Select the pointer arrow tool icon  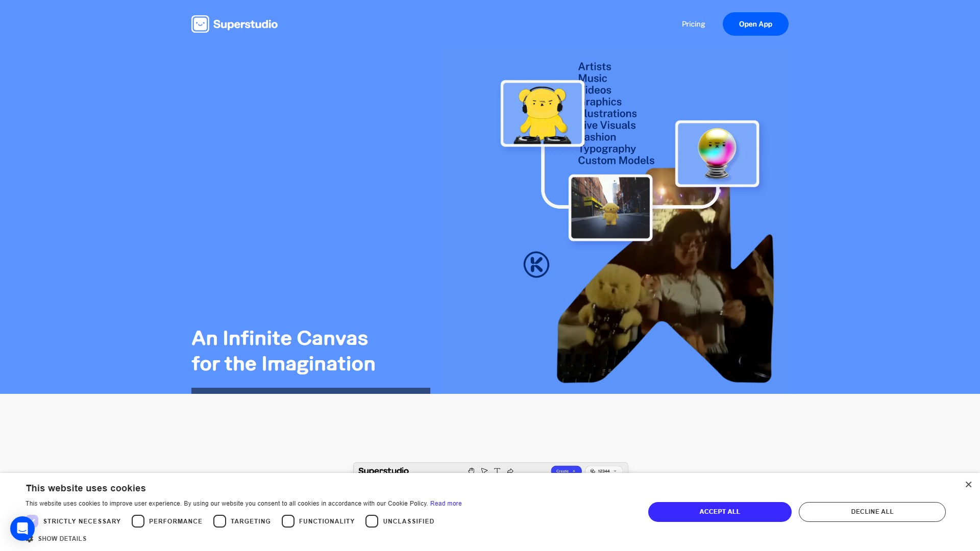[484, 471]
